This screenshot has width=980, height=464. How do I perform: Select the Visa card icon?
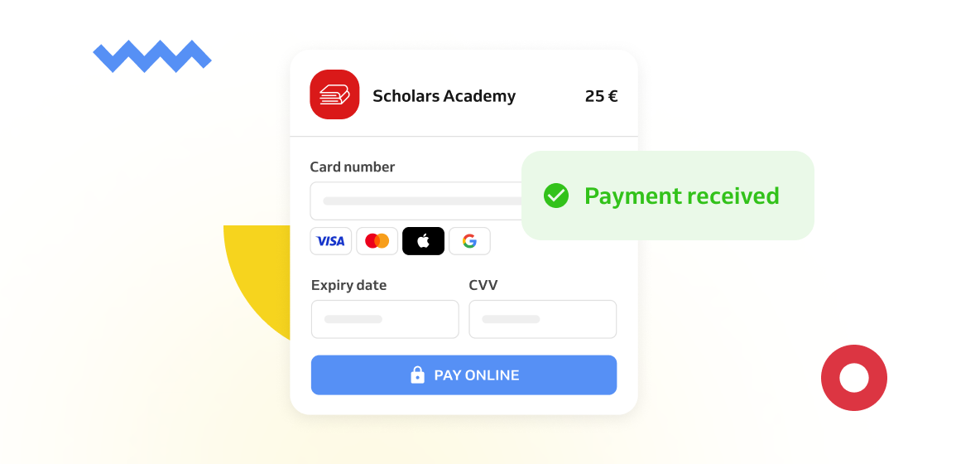[x=330, y=241]
